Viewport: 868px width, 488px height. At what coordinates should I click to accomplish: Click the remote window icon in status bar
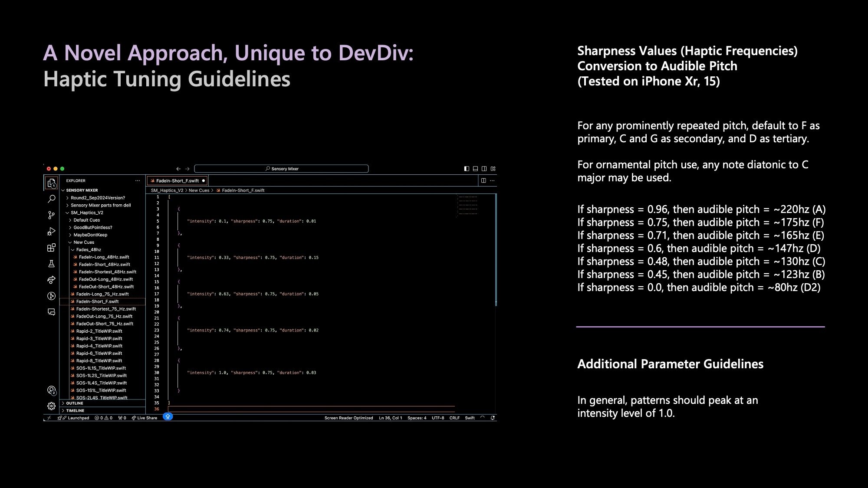tap(49, 418)
